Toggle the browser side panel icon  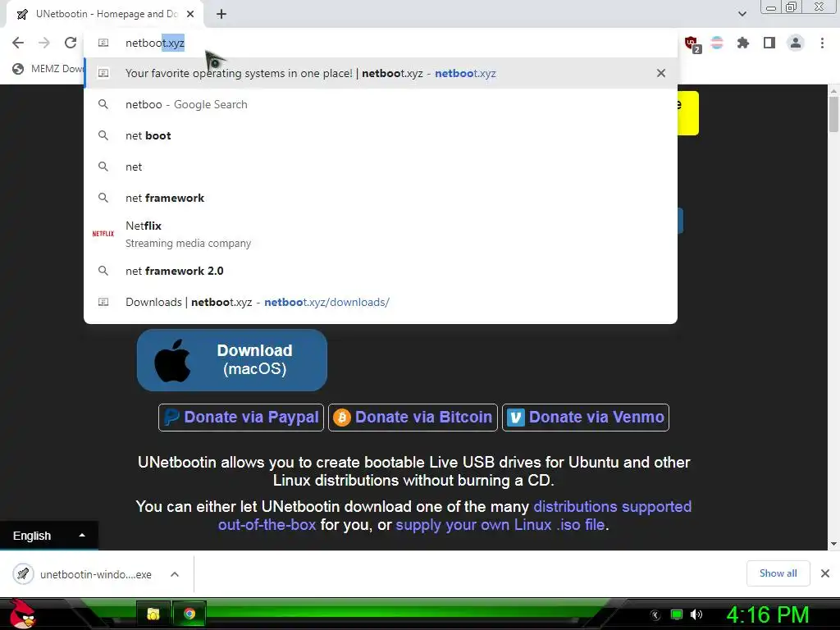pos(769,43)
